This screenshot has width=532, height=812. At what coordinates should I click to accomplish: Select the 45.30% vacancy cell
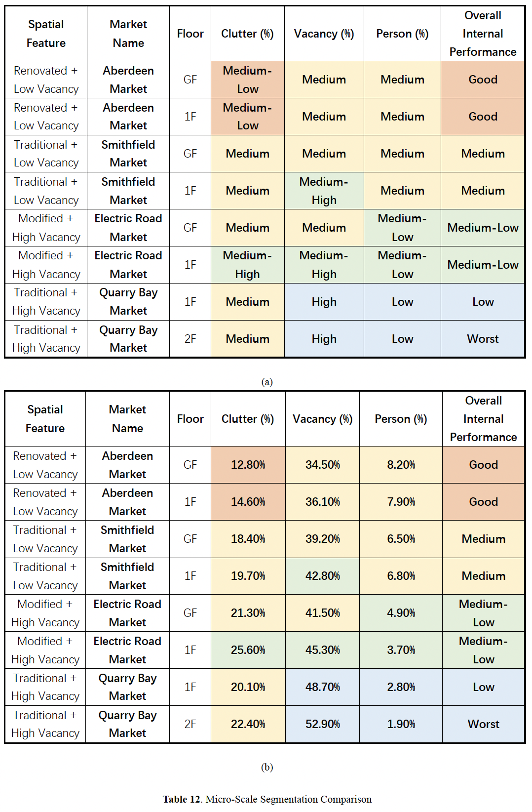[323, 650]
